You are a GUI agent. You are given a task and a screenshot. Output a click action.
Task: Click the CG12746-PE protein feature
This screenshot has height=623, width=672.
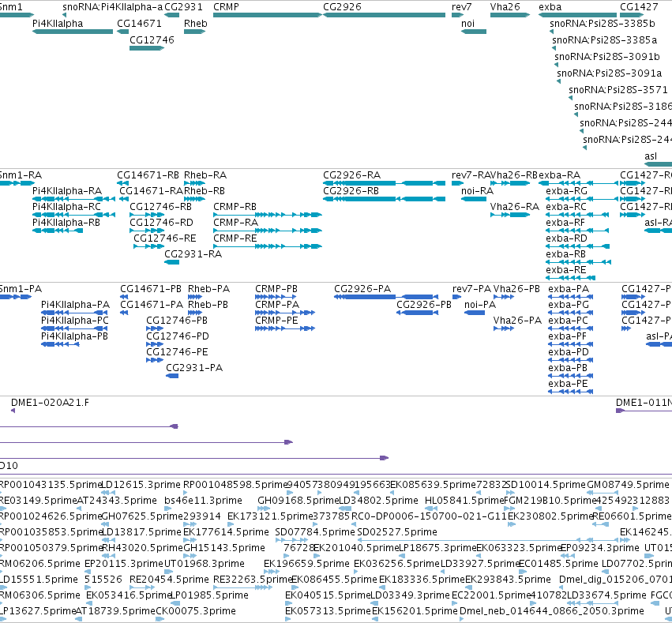coord(154,360)
